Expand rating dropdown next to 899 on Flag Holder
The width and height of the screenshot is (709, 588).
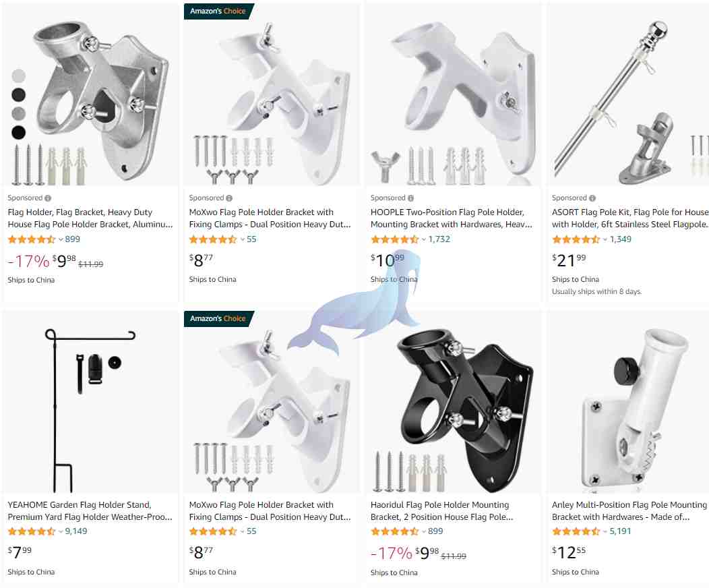pyautogui.click(x=61, y=240)
